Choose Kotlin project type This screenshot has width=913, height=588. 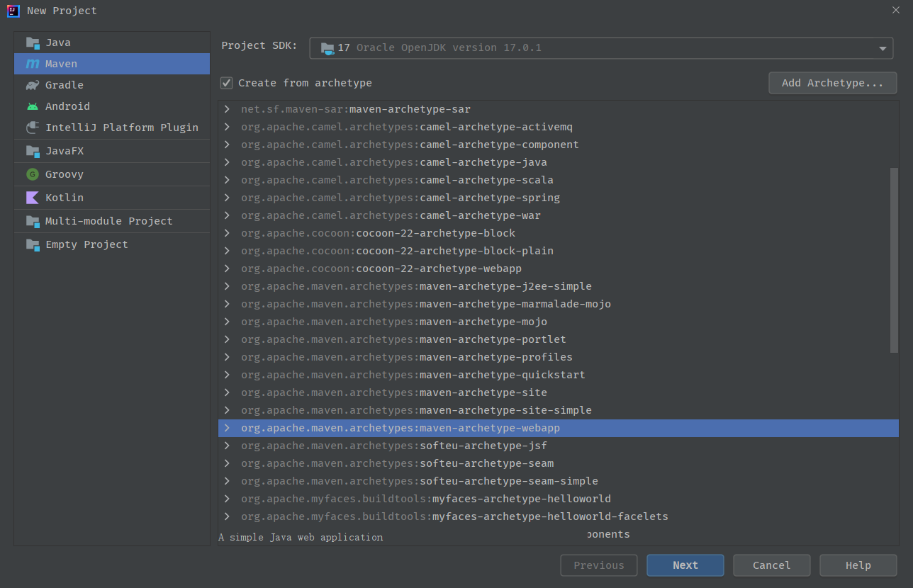coord(112,198)
